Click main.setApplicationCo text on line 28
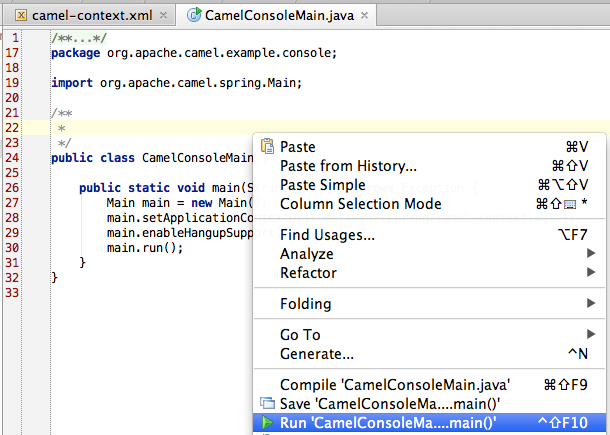This screenshot has width=610, height=435. pyautogui.click(x=180, y=218)
